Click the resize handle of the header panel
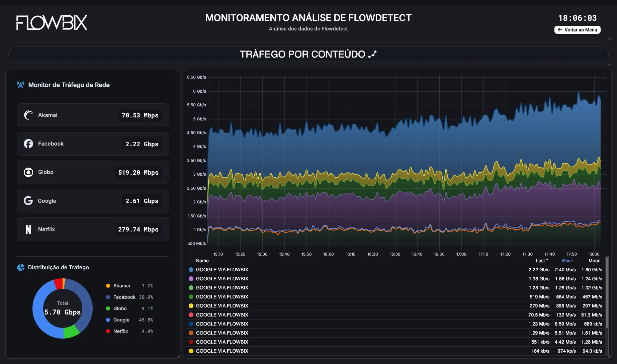Image resolution: width=617 pixels, height=364 pixels. pyautogui.click(x=609, y=39)
